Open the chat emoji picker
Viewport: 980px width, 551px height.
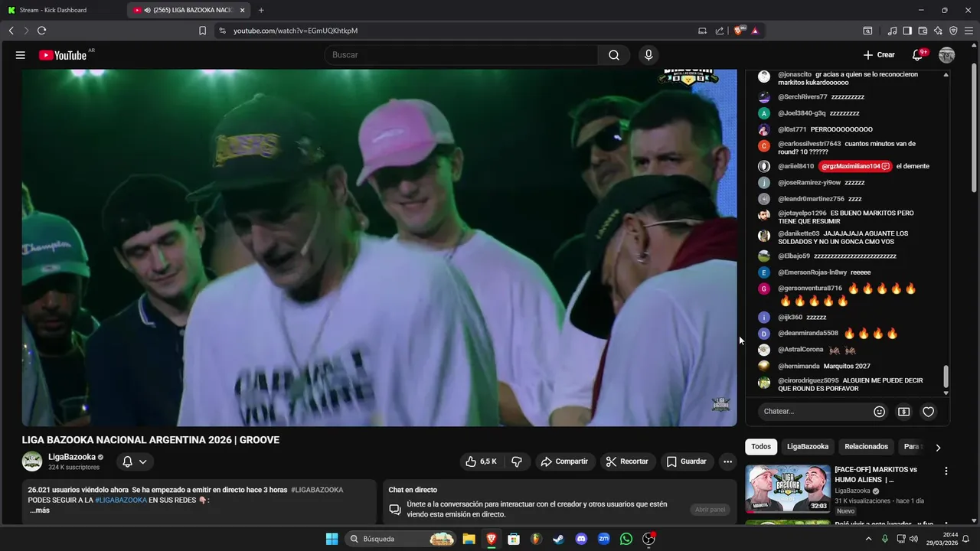(x=880, y=412)
